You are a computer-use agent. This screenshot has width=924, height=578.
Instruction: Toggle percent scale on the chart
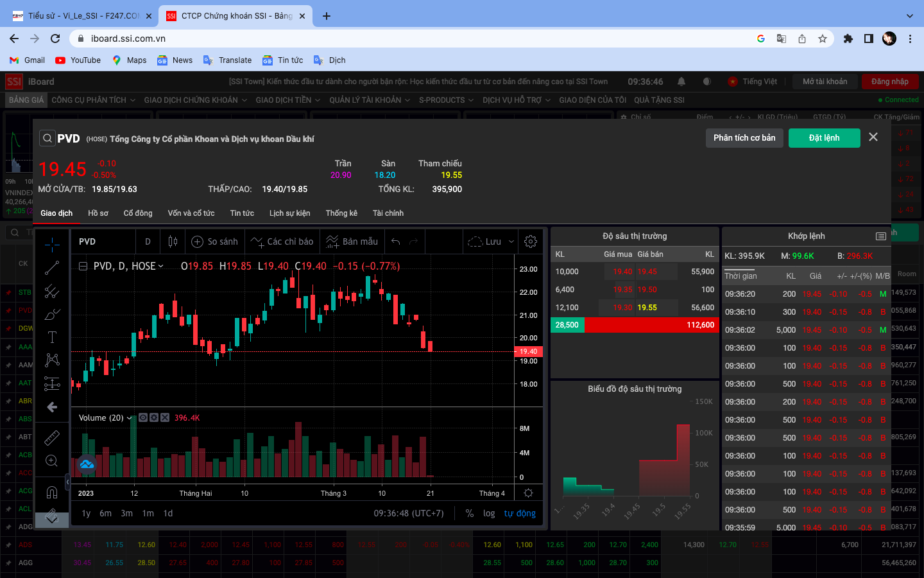pos(470,513)
